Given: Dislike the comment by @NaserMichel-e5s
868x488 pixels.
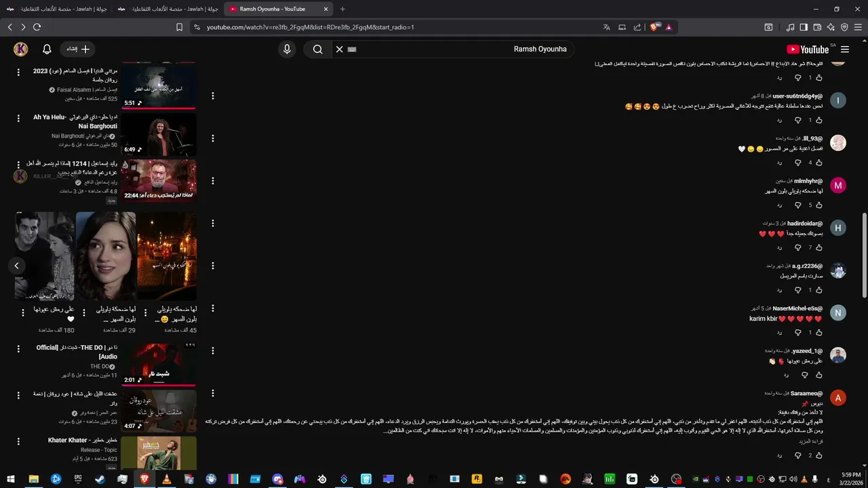Looking at the screenshot, I should click(797, 332).
